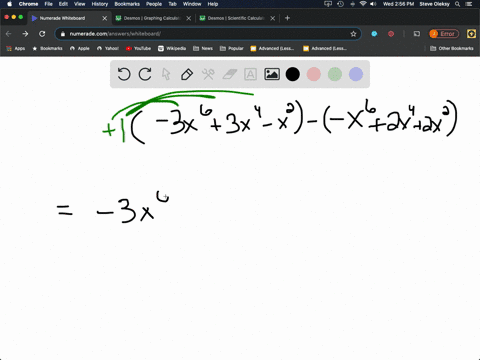The height and width of the screenshot is (360, 480).
Task: Open the Yahoo! bookmark
Action: click(x=108, y=48)
